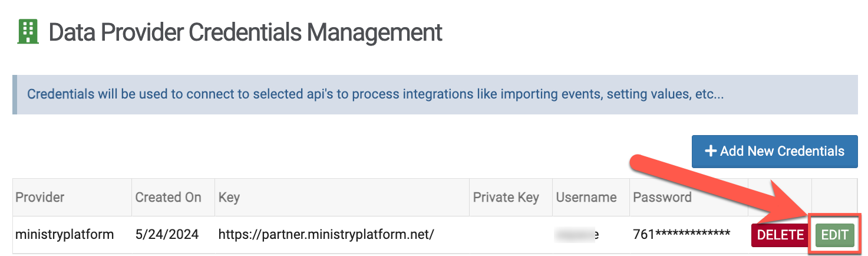Image resolution: width=868 pixels, height=256 pixels.
Task: Delete the ministryplatform credentials row
Action: pos(780,235)
